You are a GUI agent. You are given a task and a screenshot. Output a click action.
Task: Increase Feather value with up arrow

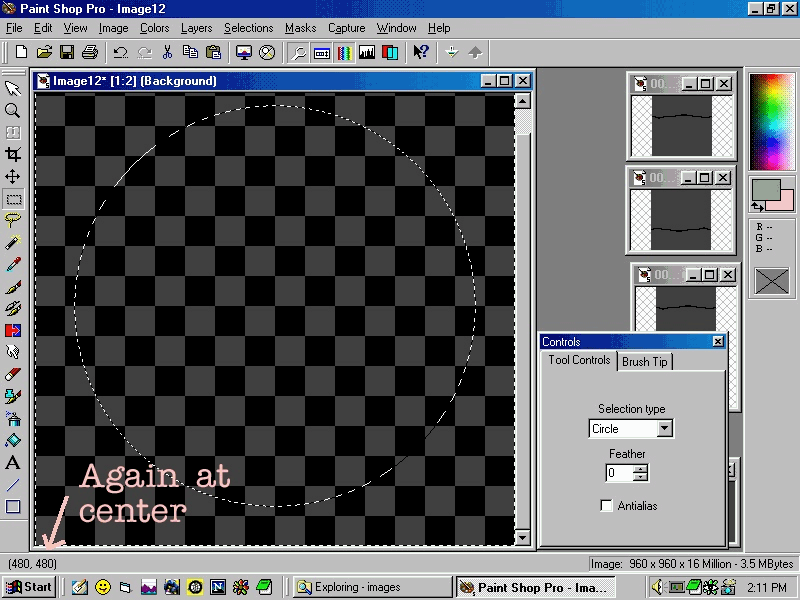click(640, 468)
